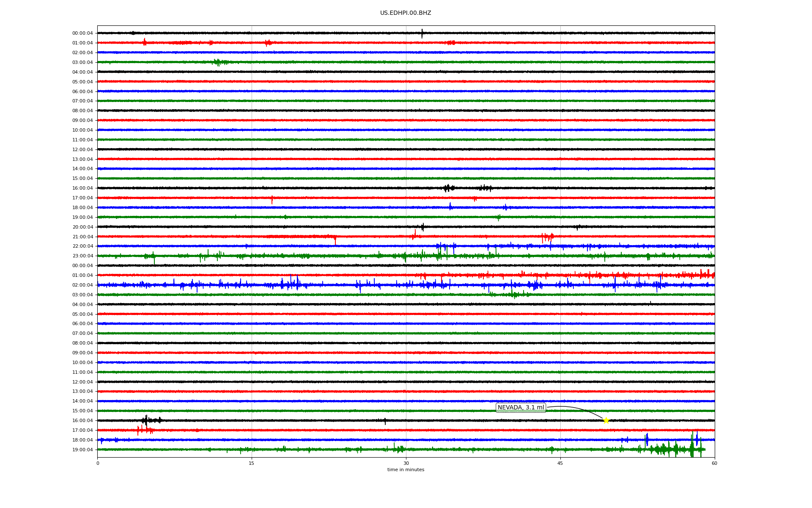This screenshot has height=508, width=812.
Task: Click the 30 tick label on the x-axis
Action: click(x=406, y=463)
